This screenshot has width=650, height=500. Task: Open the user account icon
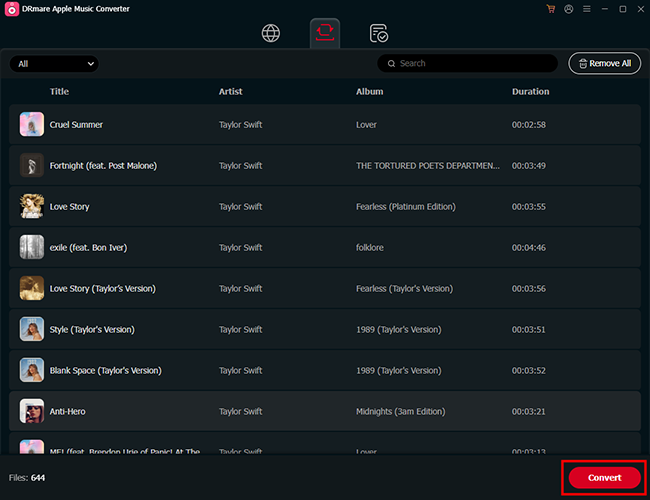tap(568, 9)
